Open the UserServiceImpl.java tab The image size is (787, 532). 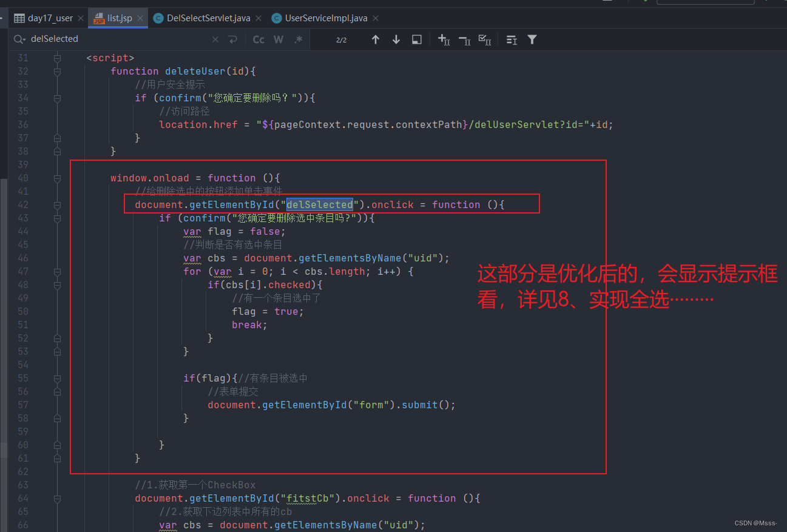tap(326, 18)
